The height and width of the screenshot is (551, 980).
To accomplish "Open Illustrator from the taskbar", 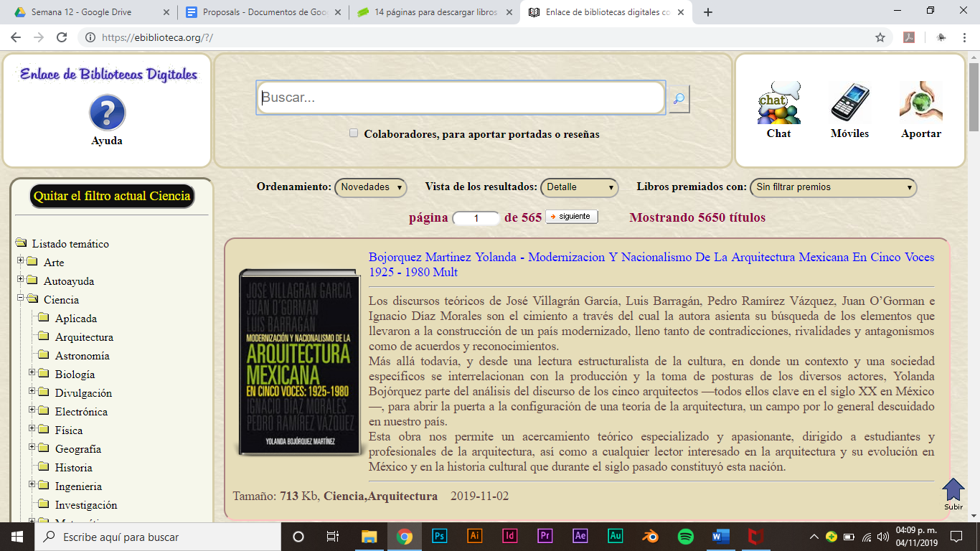I will click(475, 536).
